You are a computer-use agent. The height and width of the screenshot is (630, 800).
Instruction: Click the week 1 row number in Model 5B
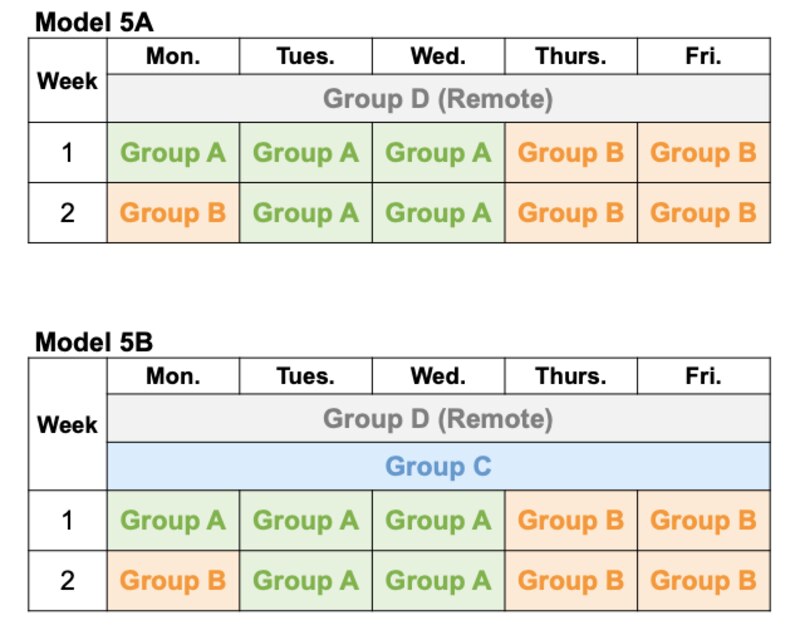point(67,520)
